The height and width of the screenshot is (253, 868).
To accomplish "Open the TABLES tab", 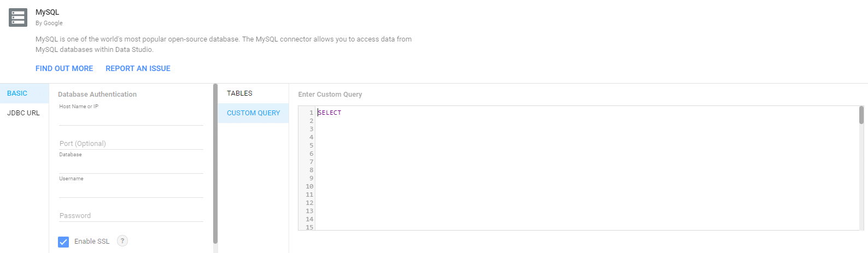I will 239,93.
